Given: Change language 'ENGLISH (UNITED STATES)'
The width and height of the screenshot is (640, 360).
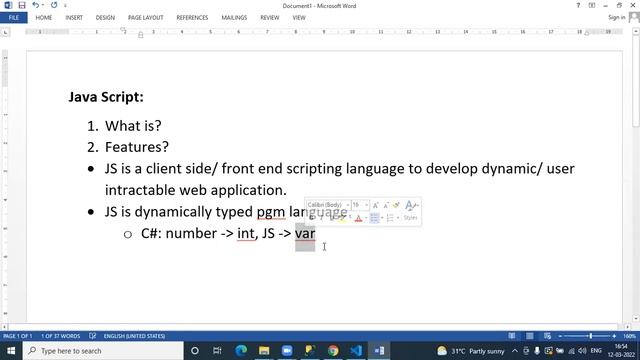Looking at the screenshot, I should click(134, 336).
